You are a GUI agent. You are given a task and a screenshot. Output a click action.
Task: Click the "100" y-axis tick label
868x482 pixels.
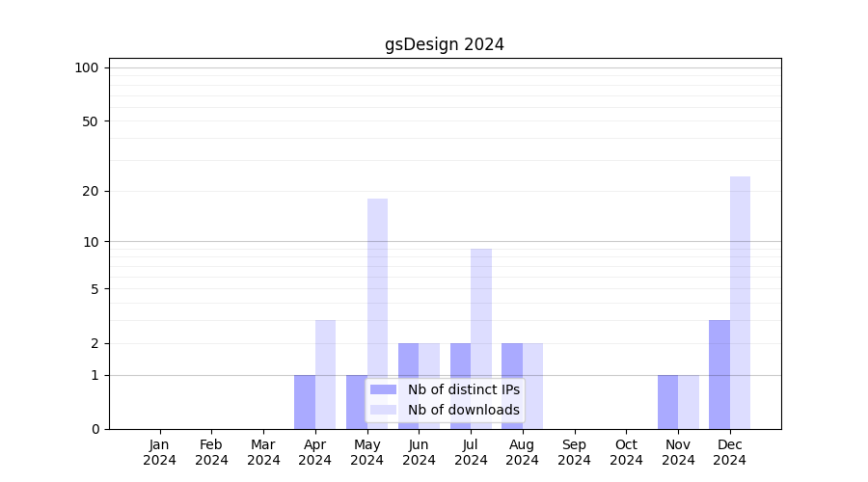pyautogui.click(x=87, y=67)
